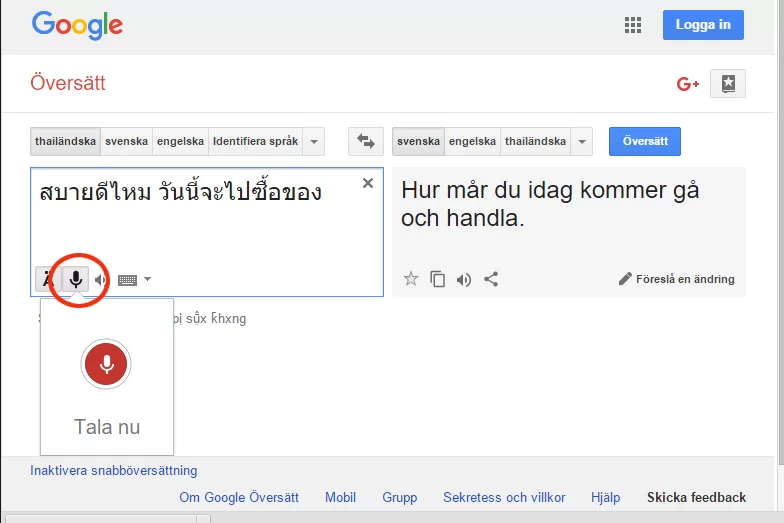Image resolution: width=784 pixels, height=523 pixels.
Task: Clear the source text with X
Action: pyautogui.click(x=368, y=183)
